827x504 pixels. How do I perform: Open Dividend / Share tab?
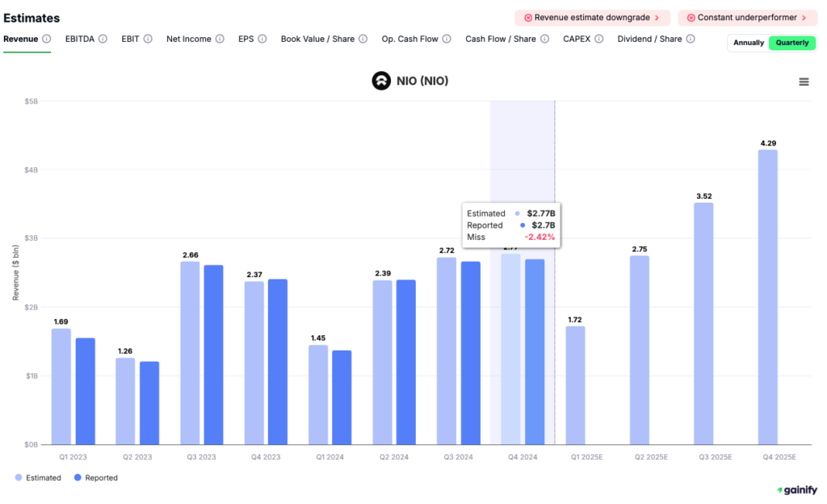pyautogui.click(x=650, y=39)
